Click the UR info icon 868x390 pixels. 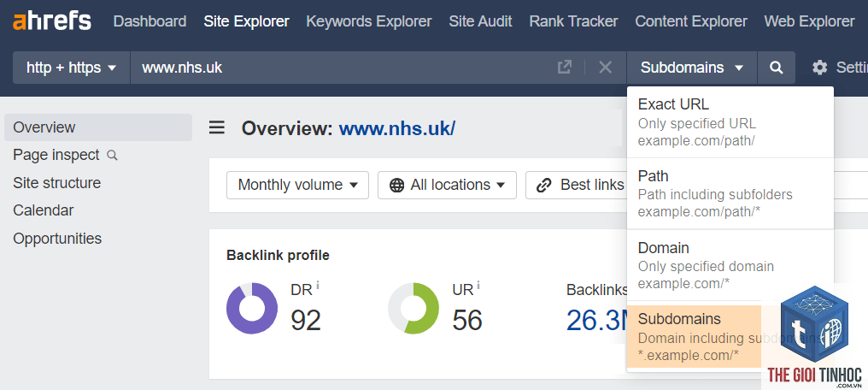pos(478,286)
